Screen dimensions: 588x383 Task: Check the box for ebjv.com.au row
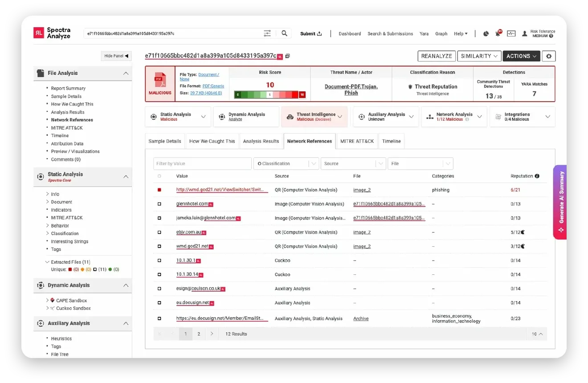[159, 232]
